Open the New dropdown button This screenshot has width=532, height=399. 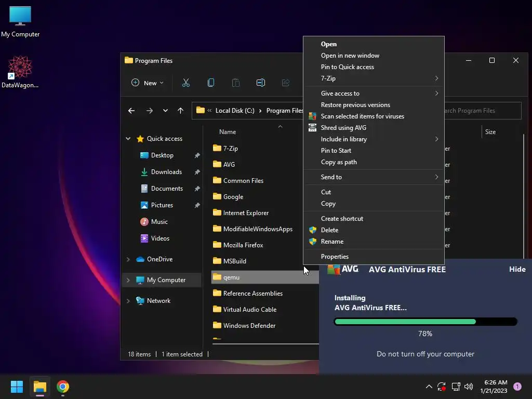(147, 83)
